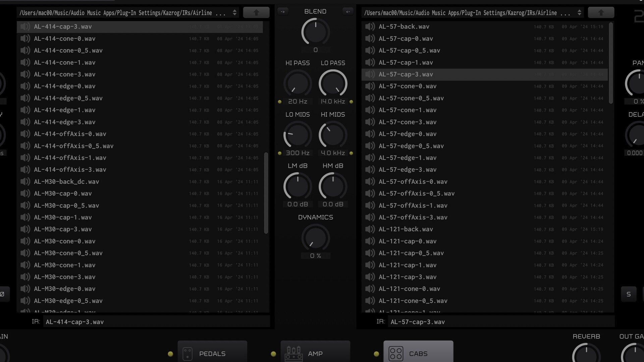Screen dimensions: 644x362
Task: Click copy-to-left arrow beside BLEND
Action: (x=348, y=12)
